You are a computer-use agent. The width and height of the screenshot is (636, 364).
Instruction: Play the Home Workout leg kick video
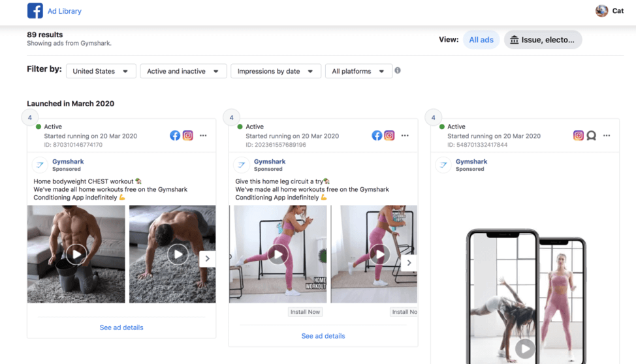[x=278, y=254]
